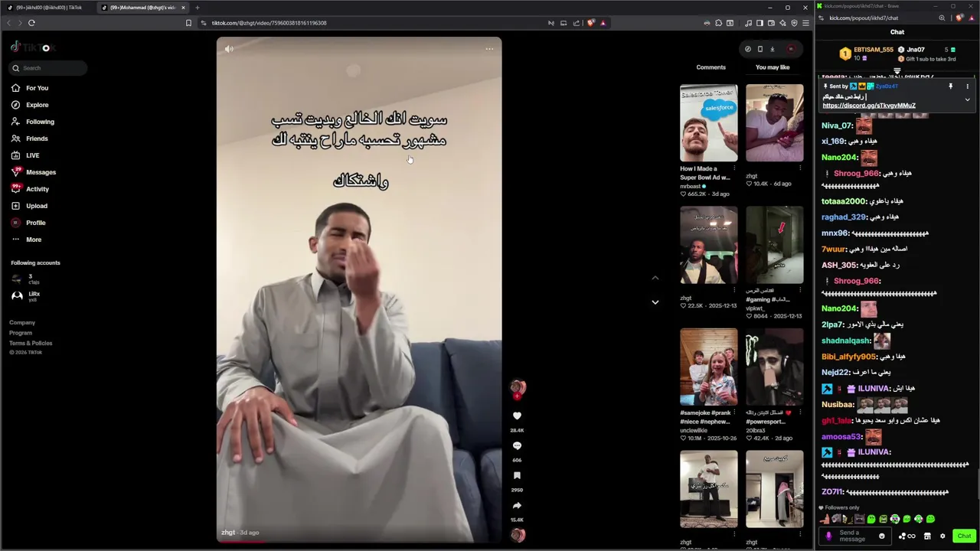The image size is (980, 551).
Task: Open Profile in TikTok sidebar
Action: pos(29,223)
